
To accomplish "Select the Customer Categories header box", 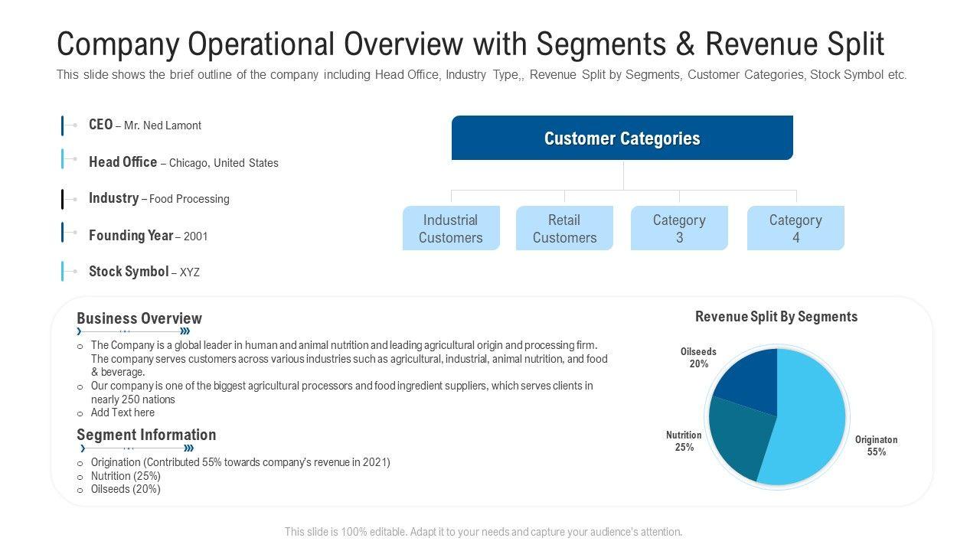I will click(622, 139).
